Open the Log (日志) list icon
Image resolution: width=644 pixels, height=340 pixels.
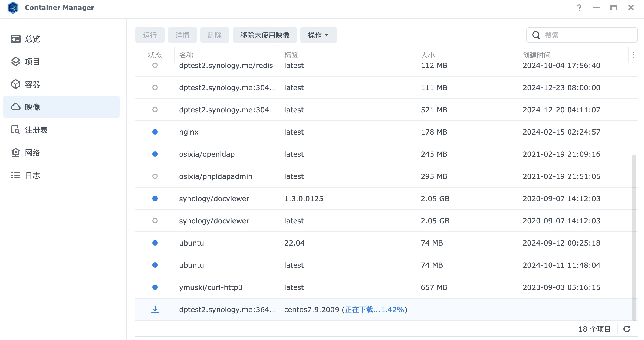pyautogui.click(x=16, y=175)
